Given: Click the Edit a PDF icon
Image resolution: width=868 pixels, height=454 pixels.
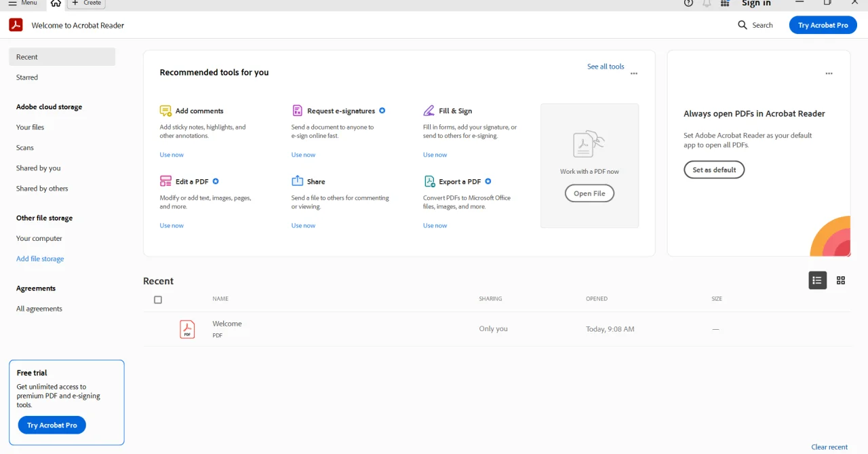Looking at the screenshot, I should tap(165, 181).
